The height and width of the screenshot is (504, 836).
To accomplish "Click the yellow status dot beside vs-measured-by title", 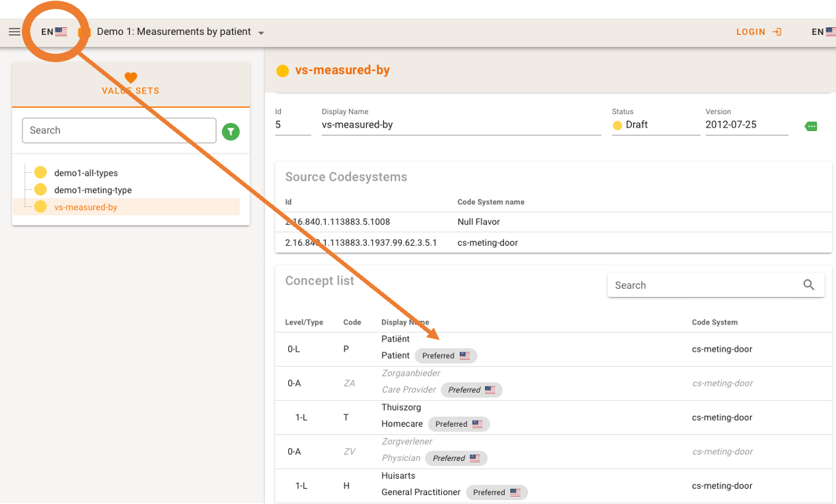I will (x=283, y=70).
